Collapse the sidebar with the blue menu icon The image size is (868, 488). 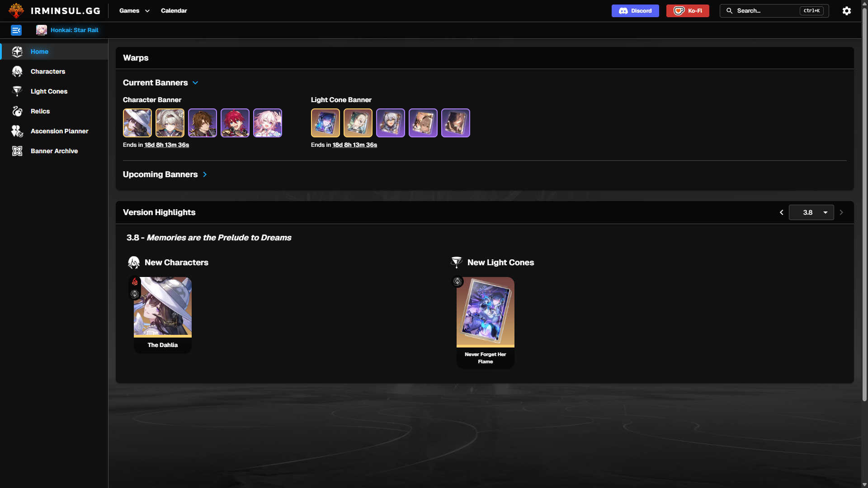coord(16,30)
